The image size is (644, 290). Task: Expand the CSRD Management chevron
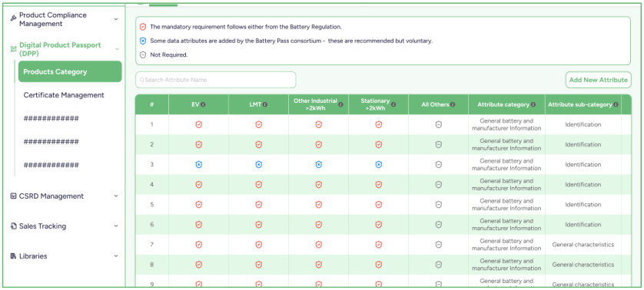tap(116, 196)
